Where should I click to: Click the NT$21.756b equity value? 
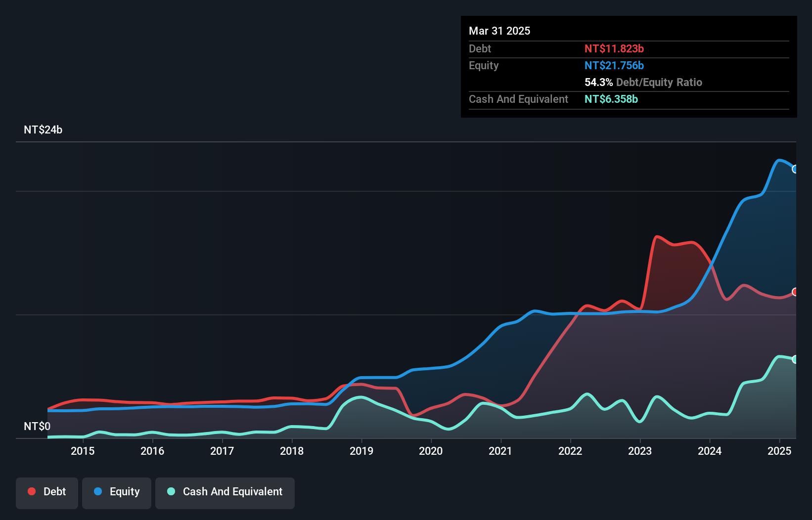[x=614, y=65]
